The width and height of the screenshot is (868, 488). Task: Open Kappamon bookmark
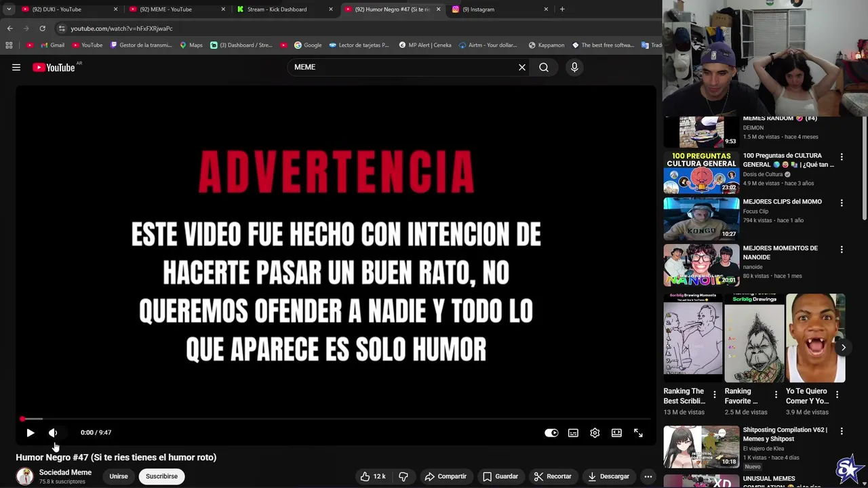[x=546, y=45]
